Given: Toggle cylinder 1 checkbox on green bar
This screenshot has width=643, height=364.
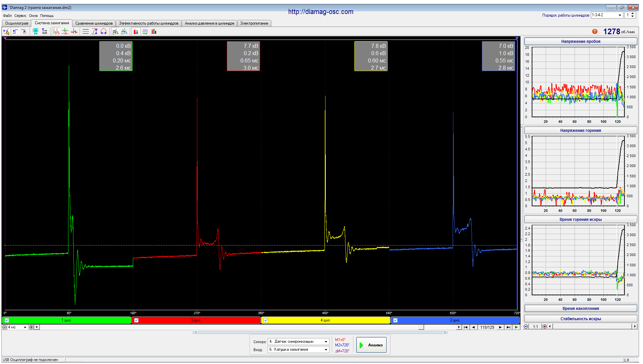Looking at the screenshot, I should [x=7, y=320].
